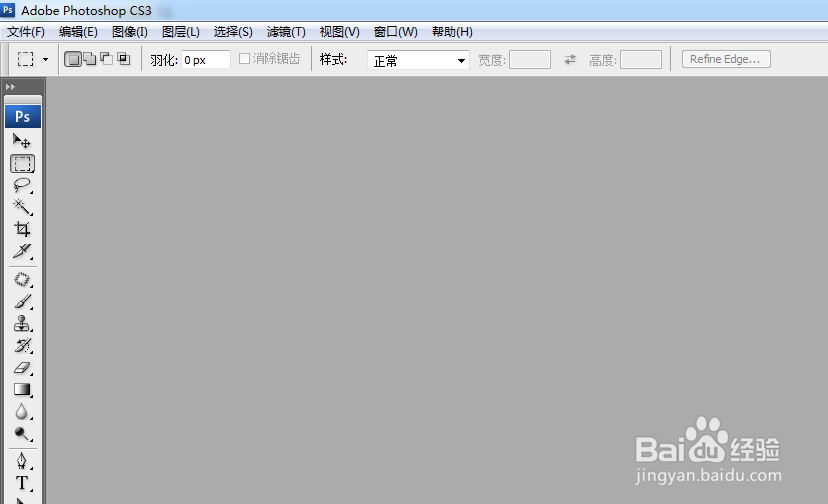Click the 宽度 width input field
Image resolution: width=828 pixels, height=504 pixels.
(x=530, y=60)
